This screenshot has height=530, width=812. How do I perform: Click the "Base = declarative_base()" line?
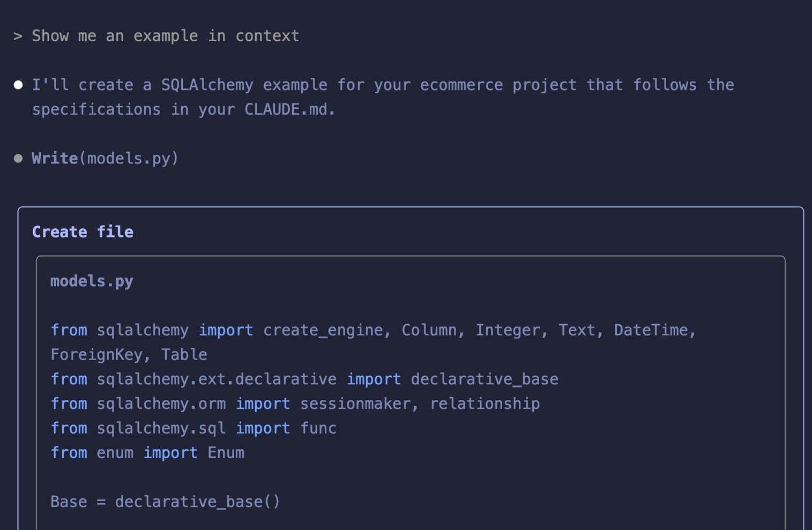pos(165,502)
